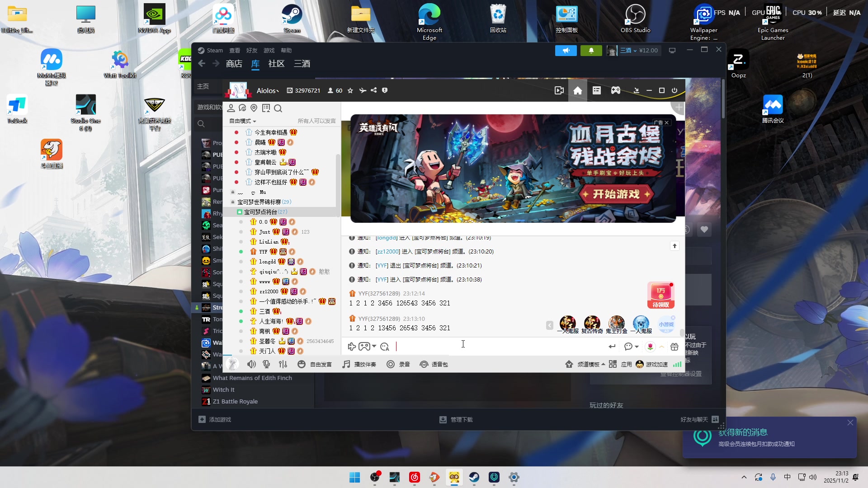Open the game controller tab icon

tap(616, 90)
